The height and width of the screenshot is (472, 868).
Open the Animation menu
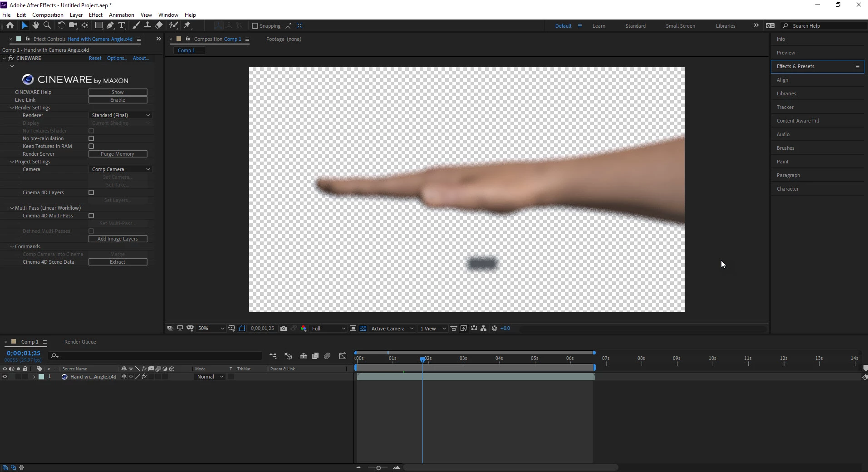click(x=121, y=15)
